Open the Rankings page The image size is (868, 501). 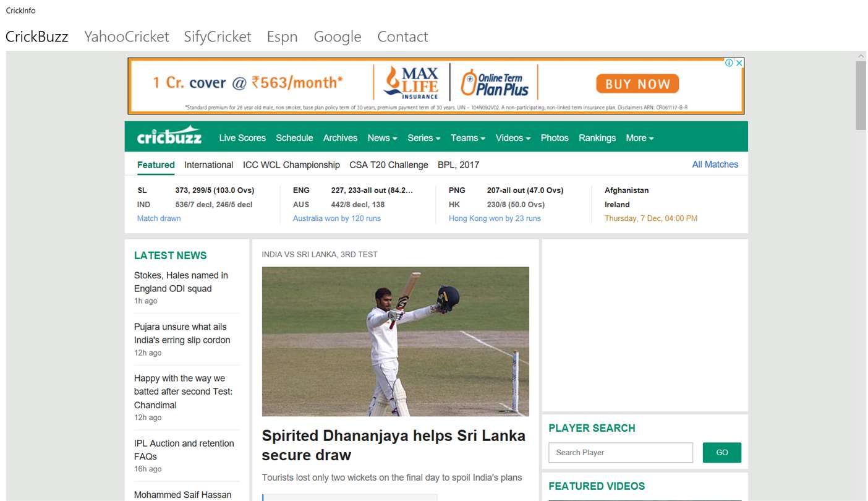597,138
